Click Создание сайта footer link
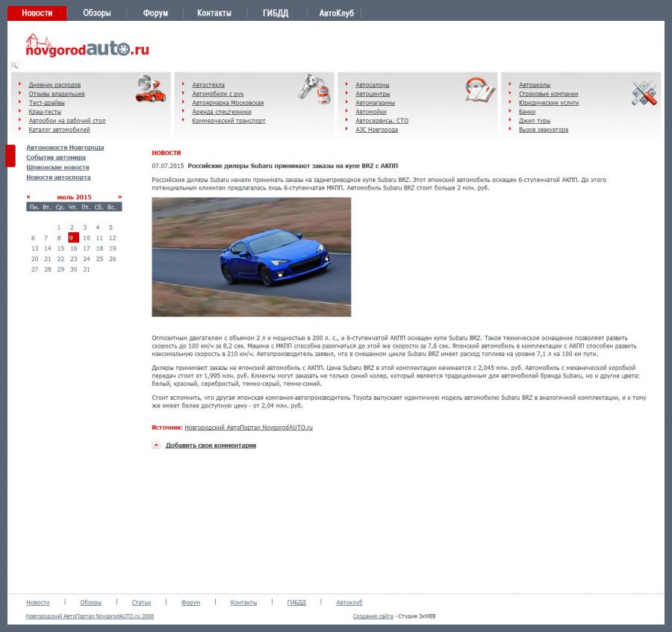The height and width of the screenshot is (632, 672). point(373,616)
